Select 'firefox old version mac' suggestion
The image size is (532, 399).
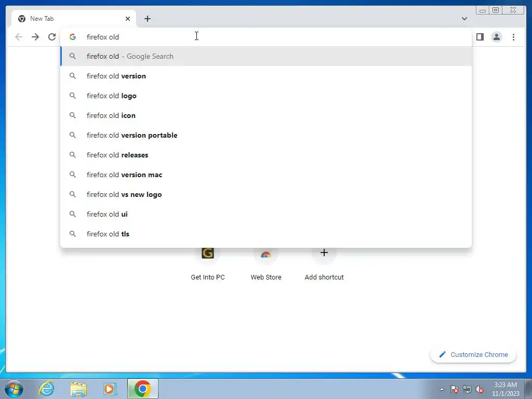pyautogui.click(x=266, y=175)
